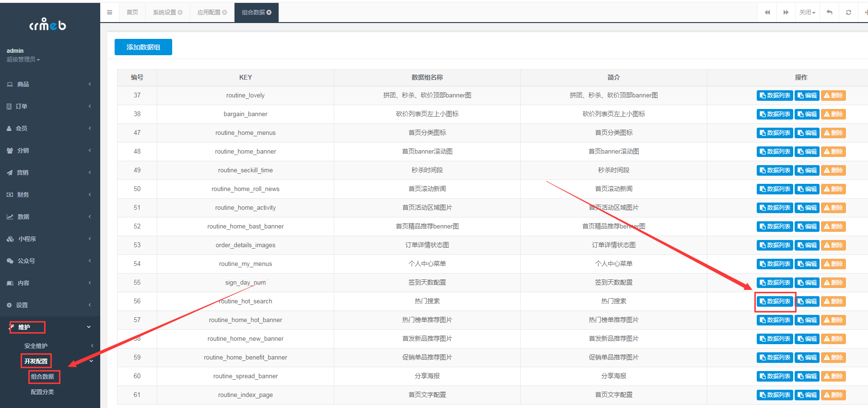Close the 系统设置 tab with its x icon
The height and width of the screenshot is (408, 868).
click(x=180, y=12)
